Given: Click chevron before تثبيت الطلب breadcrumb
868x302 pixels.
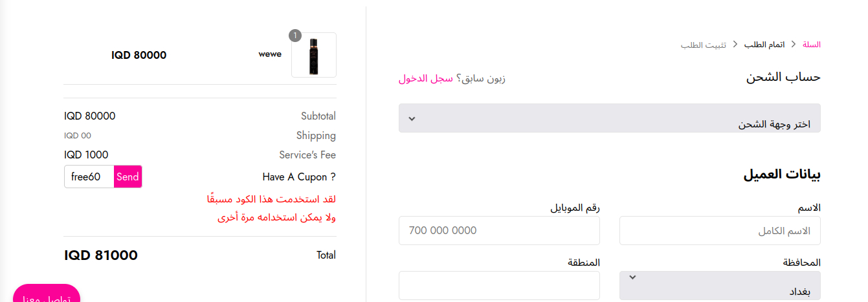Looking at the screenshot, I should click(735, 45).
